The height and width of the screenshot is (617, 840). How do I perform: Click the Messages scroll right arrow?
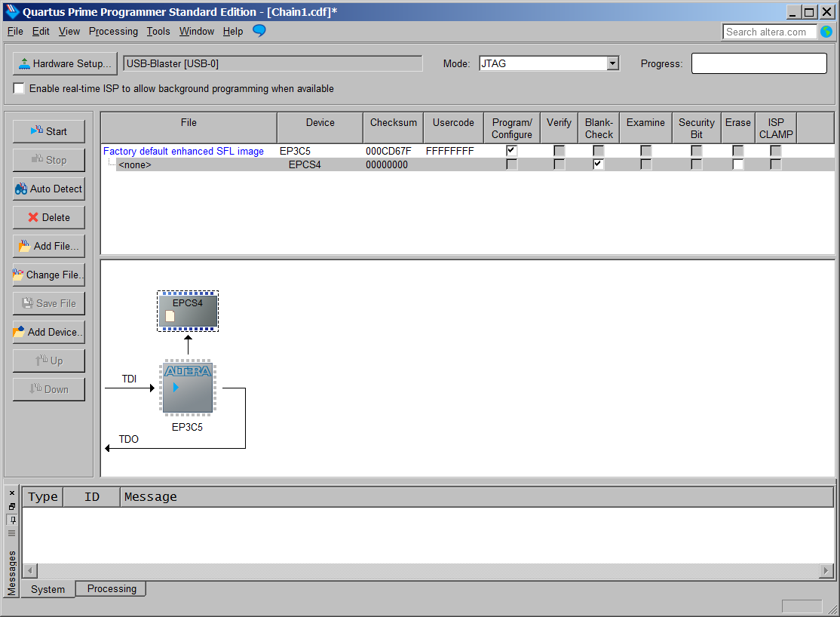pos(826,570)
